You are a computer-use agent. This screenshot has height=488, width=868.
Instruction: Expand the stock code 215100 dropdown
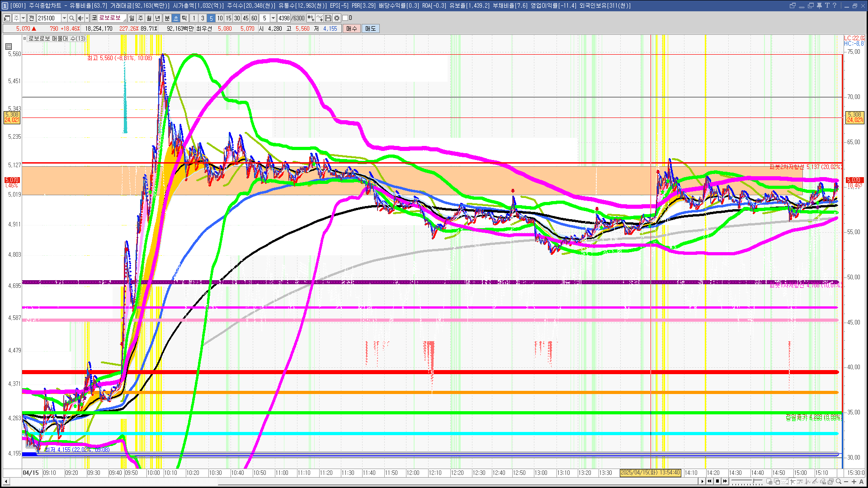(64, 18)
